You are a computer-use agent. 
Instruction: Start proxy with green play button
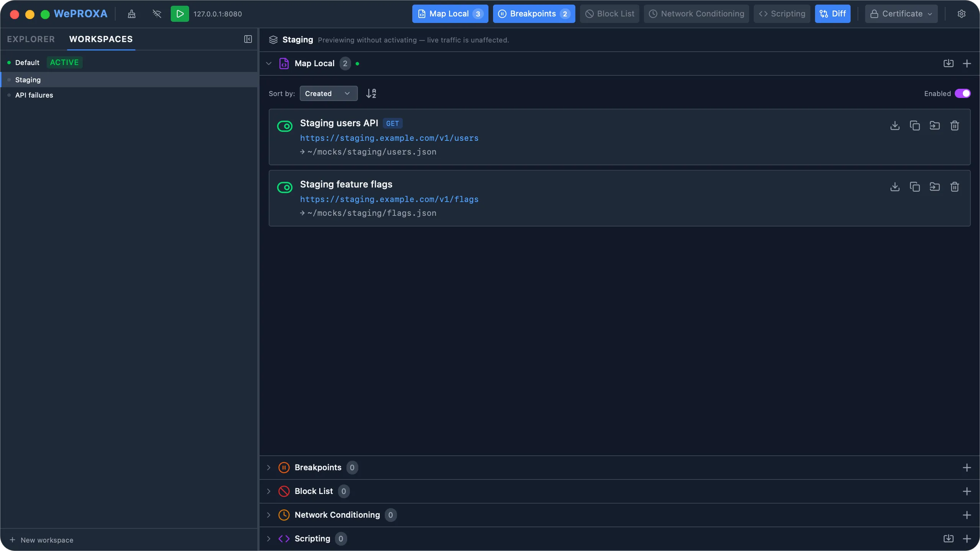point(180,14)
